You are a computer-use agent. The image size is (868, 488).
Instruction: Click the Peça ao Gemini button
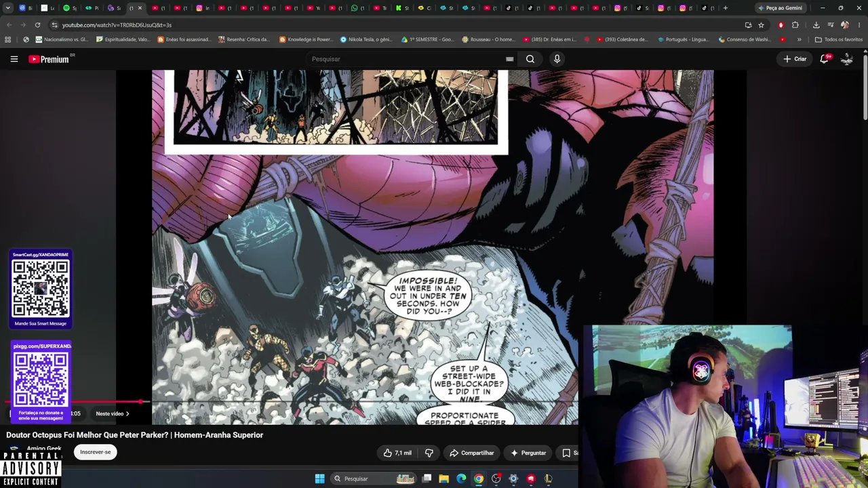[x=780, y=8]
